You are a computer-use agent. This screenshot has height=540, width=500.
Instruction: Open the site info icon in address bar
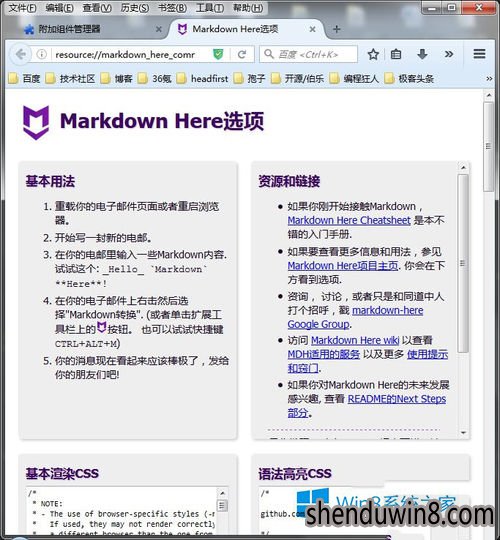[41, 54]
